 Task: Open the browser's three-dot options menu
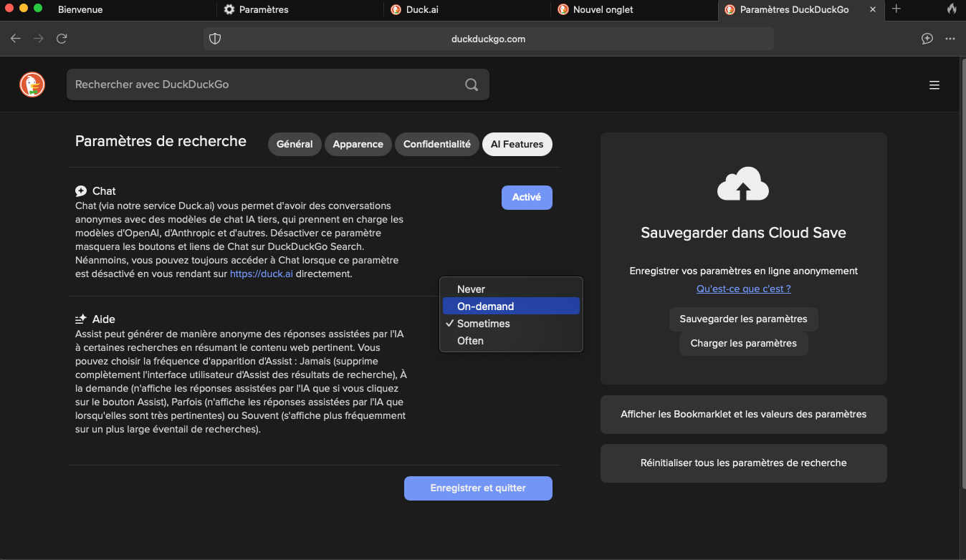(950, 39)
